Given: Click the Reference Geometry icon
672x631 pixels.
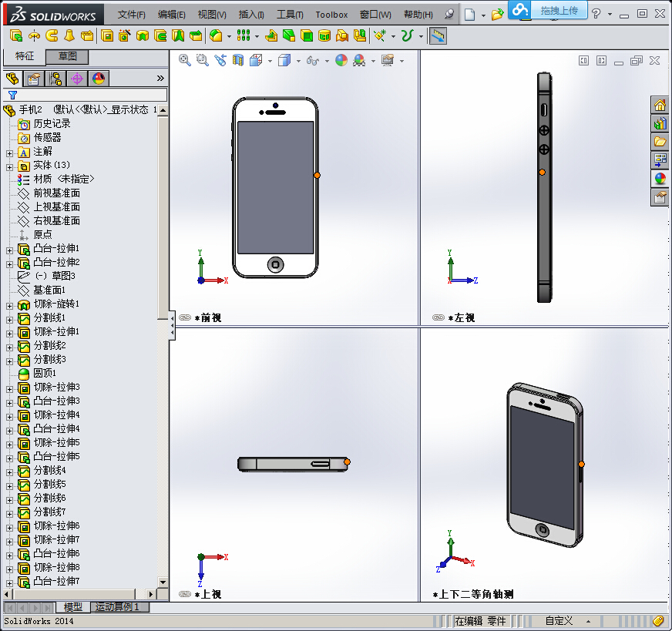Looking at the screenshot, I should click(x=380, y=36).
